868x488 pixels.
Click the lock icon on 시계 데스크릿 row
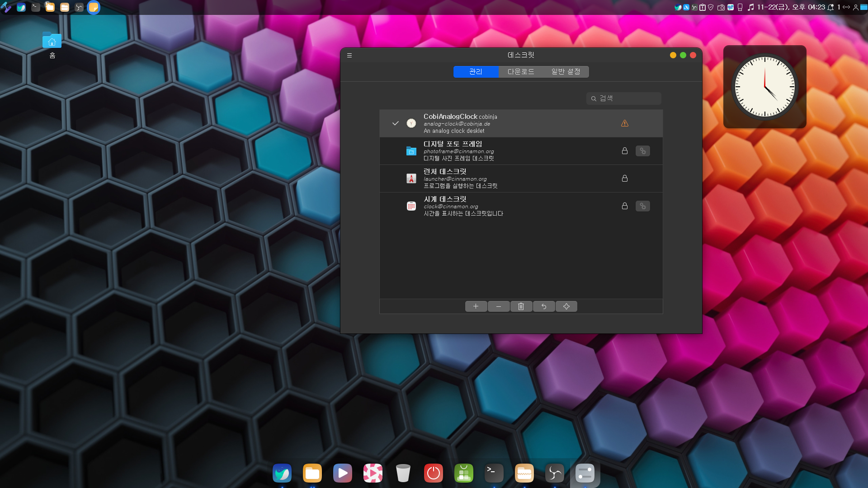pyautogui.click(x=625, y=206)
